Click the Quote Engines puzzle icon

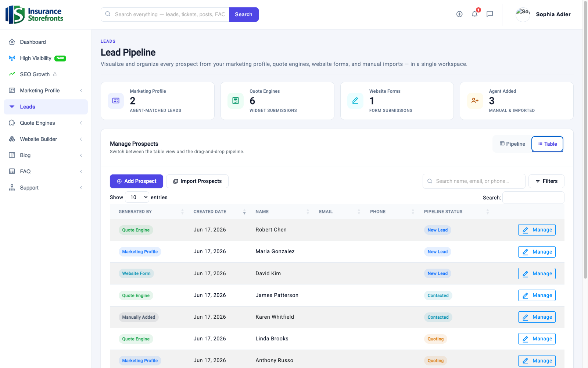[x=12, y=123]
